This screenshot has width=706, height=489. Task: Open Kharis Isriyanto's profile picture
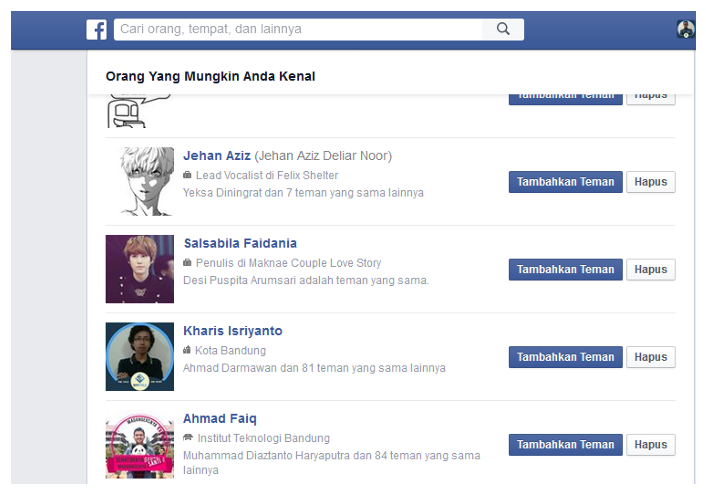(x=140, y=357)
